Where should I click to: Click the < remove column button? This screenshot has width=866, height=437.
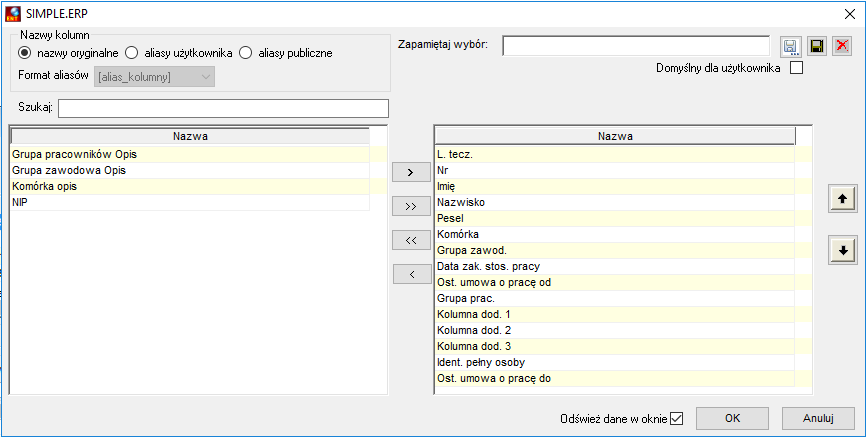click(412, 275)
